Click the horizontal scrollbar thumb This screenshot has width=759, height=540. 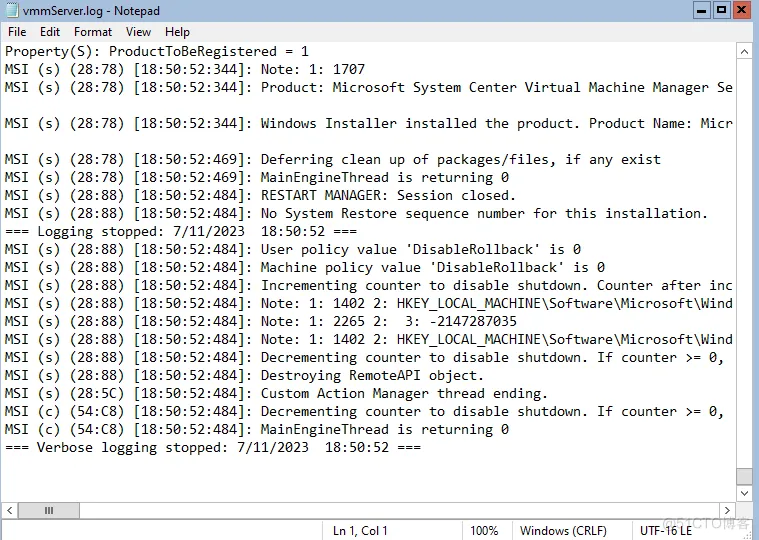pos(49,510)
